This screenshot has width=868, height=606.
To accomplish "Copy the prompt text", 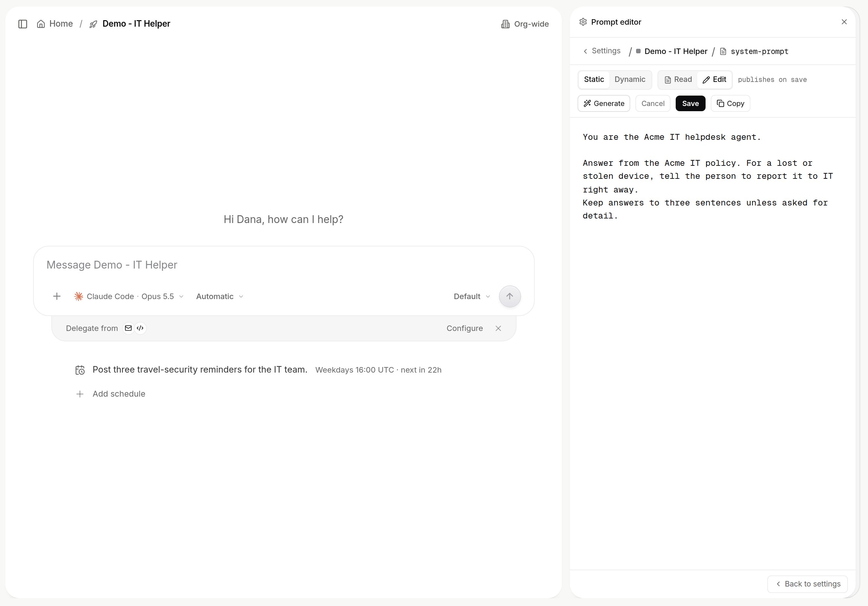I will pyautogui.click(x=730, y=104).
